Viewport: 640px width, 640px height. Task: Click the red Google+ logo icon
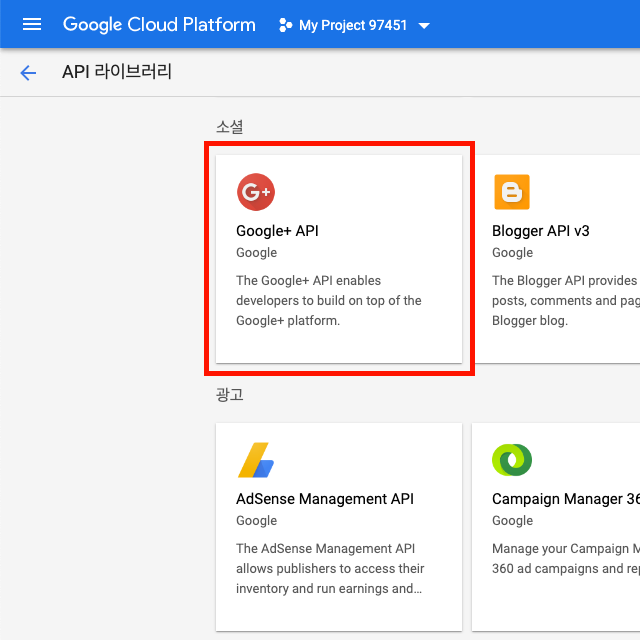tap(256, 192)
